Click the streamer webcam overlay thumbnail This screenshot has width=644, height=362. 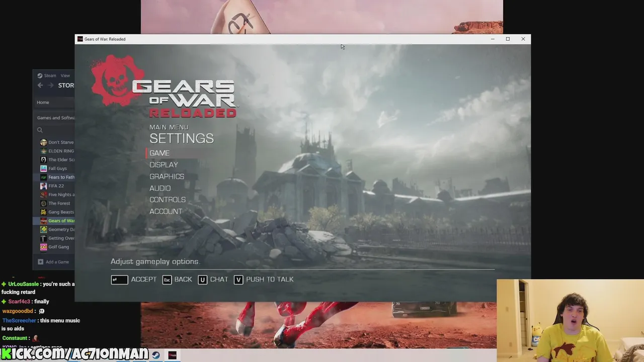coord(570,321)
